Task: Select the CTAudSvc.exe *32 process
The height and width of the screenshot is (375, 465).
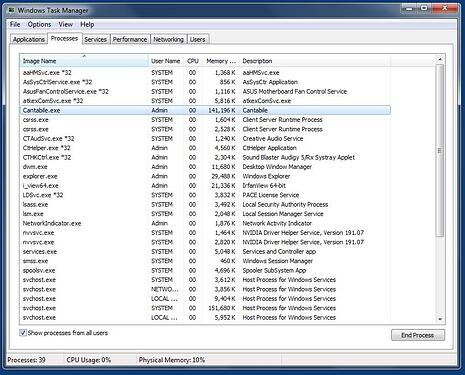Action: point(205,138)
